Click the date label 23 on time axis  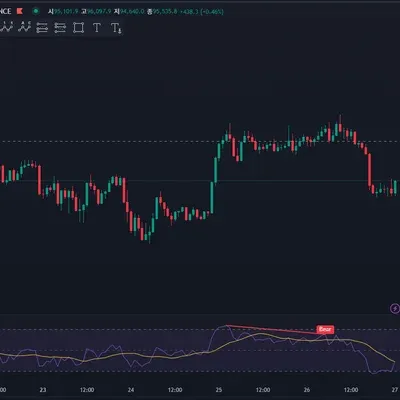coord(43,390)
